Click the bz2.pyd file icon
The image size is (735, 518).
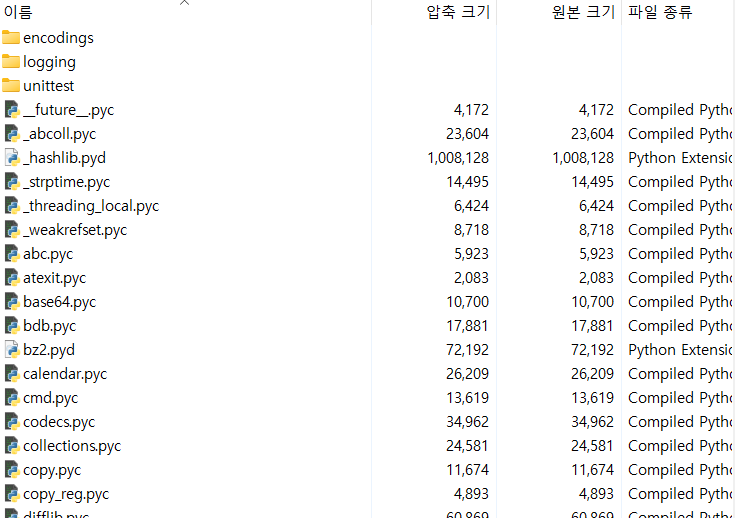pos(12,350)
